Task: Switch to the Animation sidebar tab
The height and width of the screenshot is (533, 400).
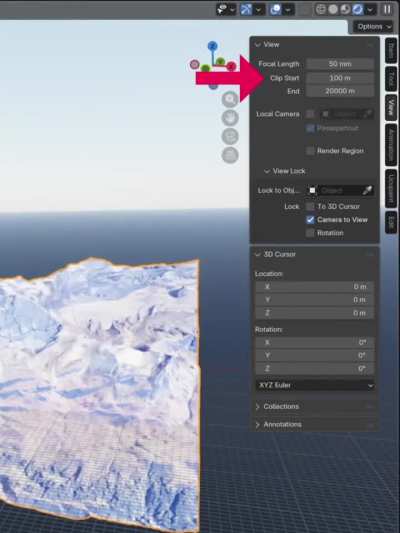Action: coord(391,145)
